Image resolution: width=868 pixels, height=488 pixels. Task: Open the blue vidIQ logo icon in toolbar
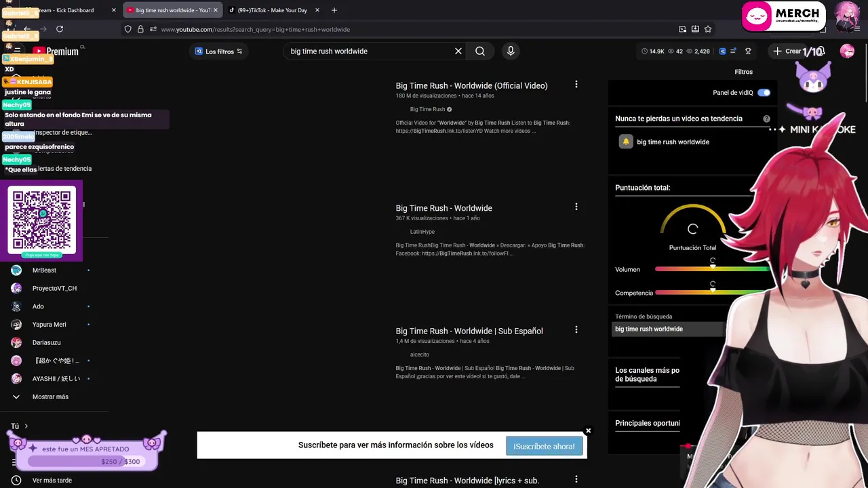[x=723, y=52]
